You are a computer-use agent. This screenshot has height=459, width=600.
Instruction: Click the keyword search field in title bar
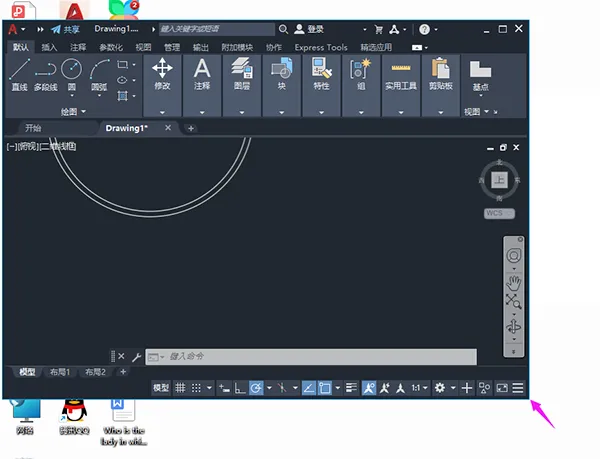point(217,29)
